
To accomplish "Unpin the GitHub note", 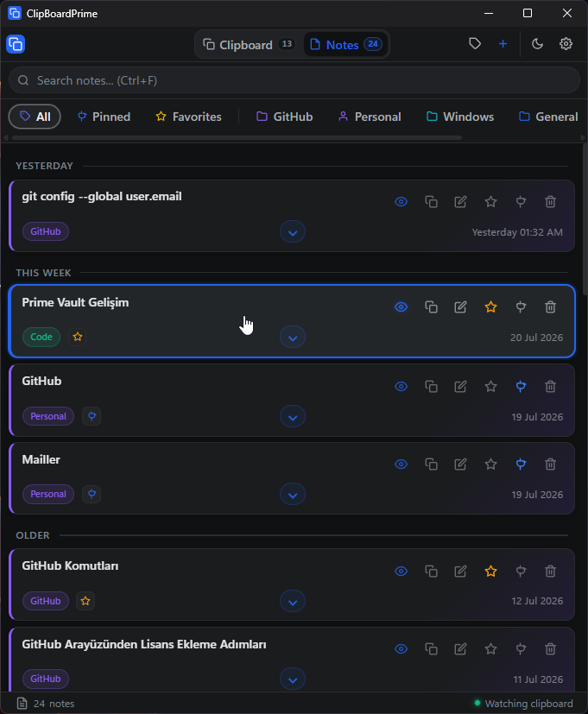I will tap(521, 387).
